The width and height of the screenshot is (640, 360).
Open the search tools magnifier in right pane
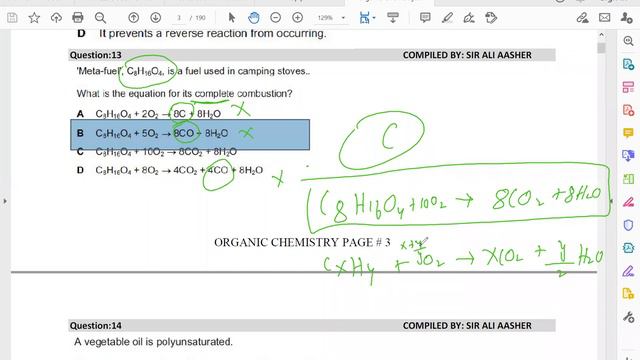629,41
